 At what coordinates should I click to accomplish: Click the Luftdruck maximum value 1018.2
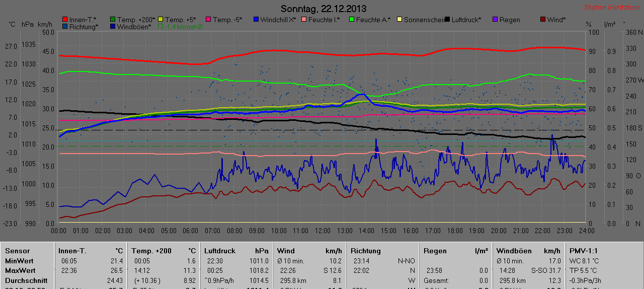(x=259, y=270)
